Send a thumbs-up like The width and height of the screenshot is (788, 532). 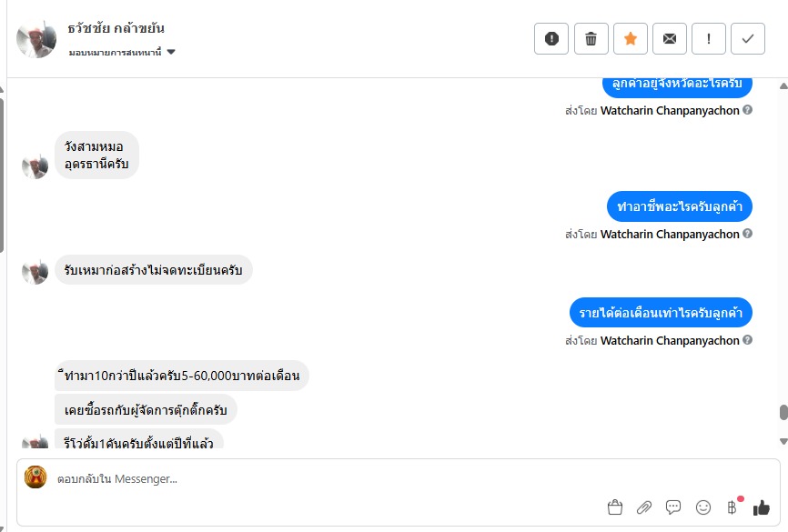click(x=761, y=507)
